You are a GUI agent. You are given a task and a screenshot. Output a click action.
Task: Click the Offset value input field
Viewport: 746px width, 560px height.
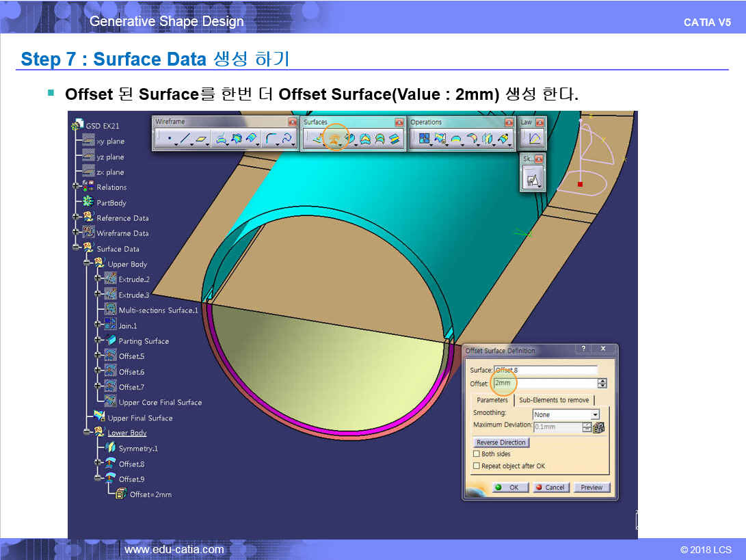(544, 384)
